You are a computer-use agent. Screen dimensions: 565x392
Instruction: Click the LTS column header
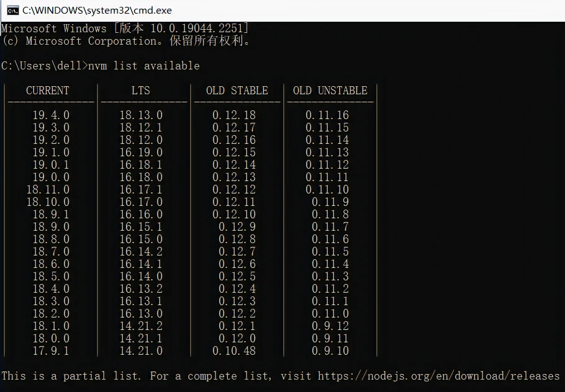tap(141, 91)
